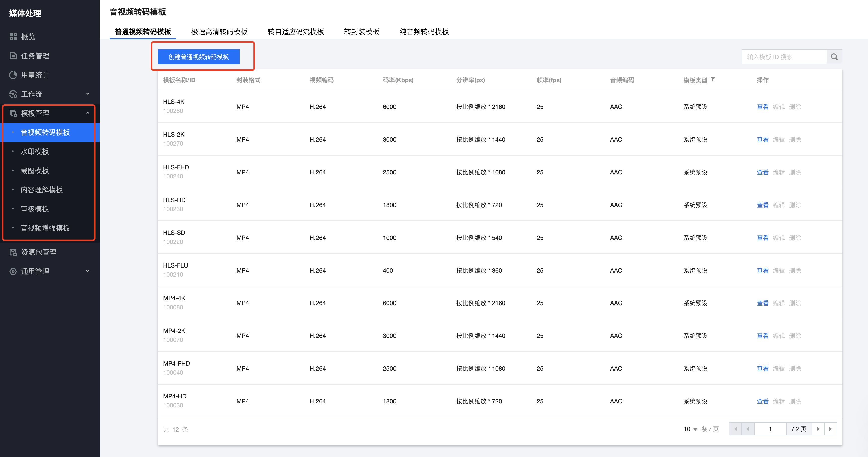Click 查看 for the HLS-SD template
The width and height of the screenshot is (868, 457).
pyautogui.click(x=763, y=238)
